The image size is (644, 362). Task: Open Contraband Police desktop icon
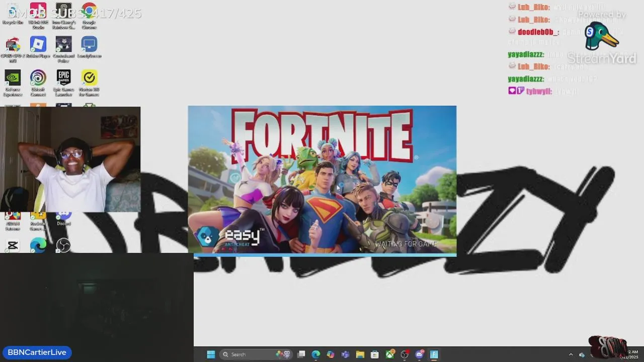64,50
